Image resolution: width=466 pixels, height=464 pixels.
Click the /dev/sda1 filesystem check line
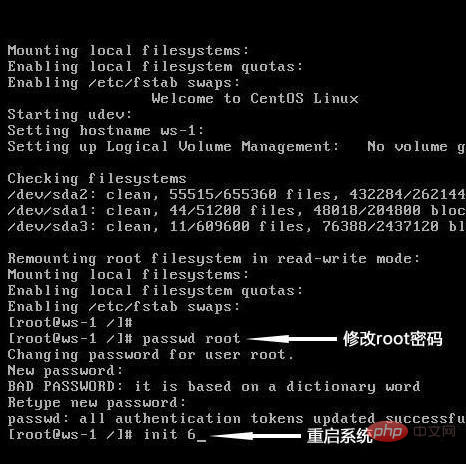(x=237, y=210)
